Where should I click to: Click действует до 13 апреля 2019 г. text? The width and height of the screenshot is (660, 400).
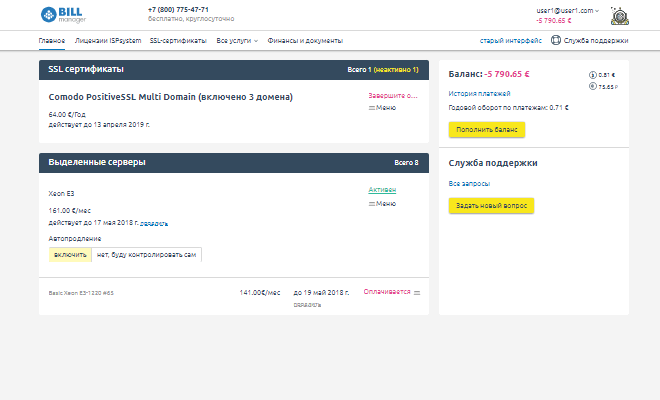pos(99,125)
